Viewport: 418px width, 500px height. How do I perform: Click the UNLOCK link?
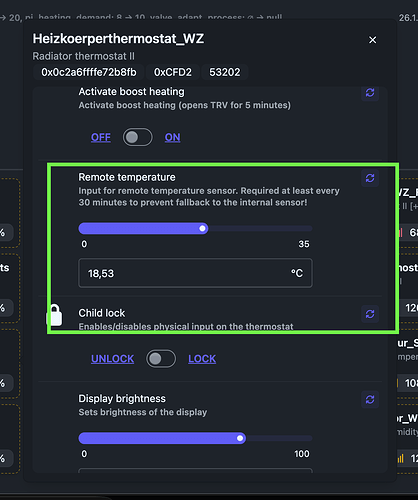(113, 359)
